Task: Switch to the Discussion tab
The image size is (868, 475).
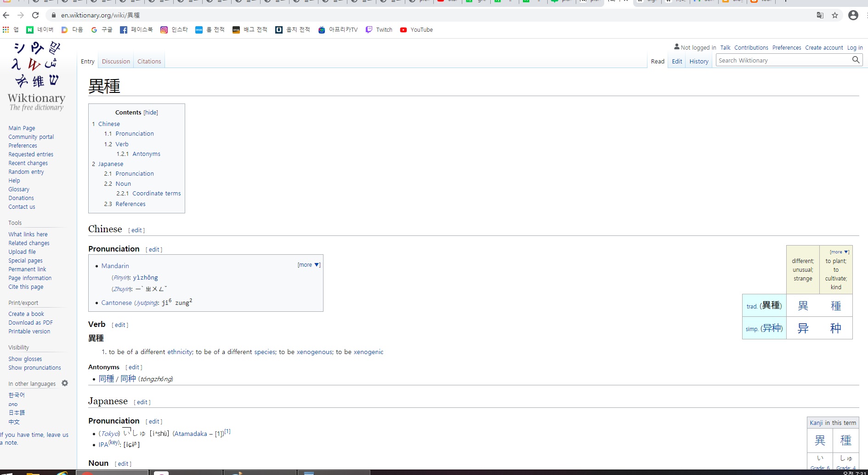Action: [x=116, y=61]
